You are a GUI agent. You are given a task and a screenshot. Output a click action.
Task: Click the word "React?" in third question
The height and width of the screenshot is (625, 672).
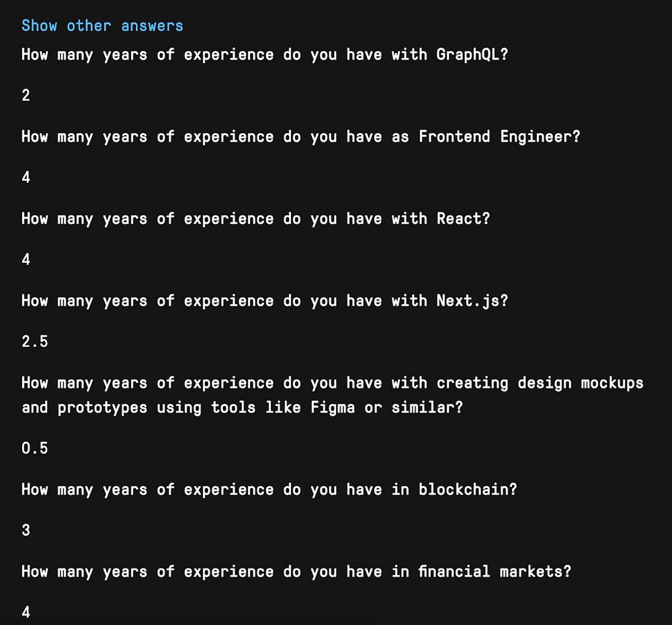tap(463, 219)
